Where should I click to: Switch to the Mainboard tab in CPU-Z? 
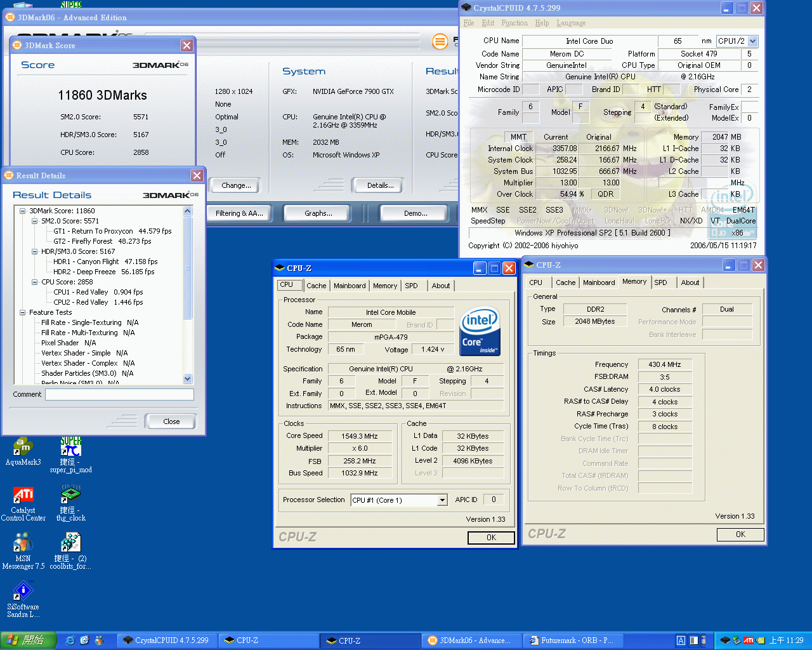pos(350,286)
